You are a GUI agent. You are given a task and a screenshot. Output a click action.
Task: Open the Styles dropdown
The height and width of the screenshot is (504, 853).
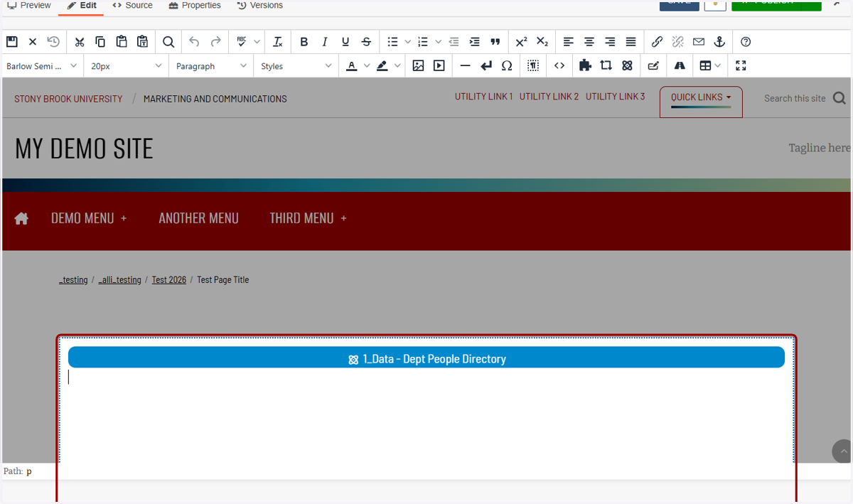pyautogui.click(x=296, y=66)
